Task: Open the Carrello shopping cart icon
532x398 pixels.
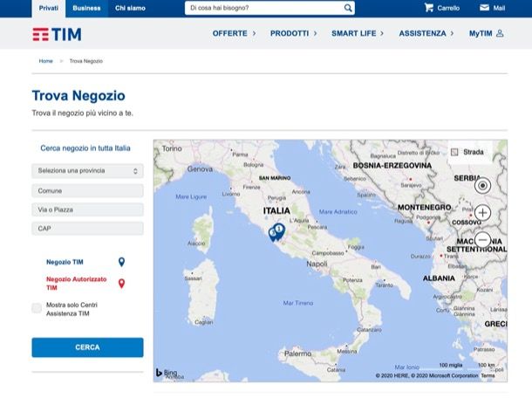Action: tap(428, 8)
